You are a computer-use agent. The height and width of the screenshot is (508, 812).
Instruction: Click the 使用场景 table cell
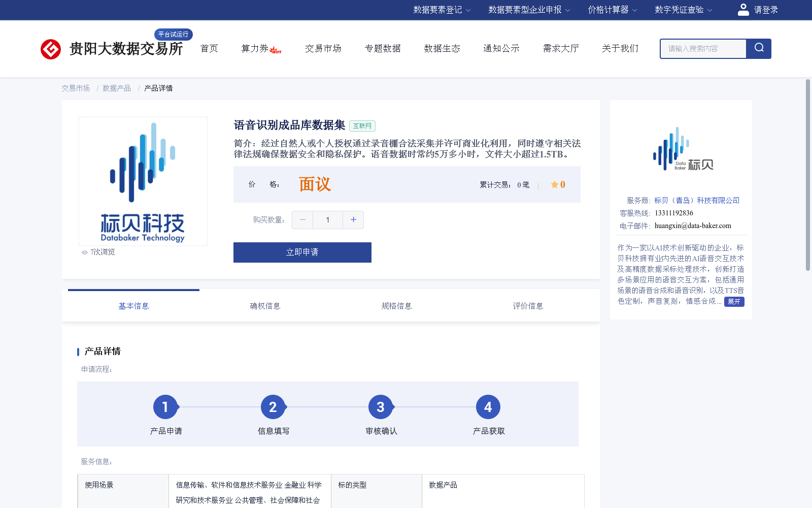tap(123, 491)
